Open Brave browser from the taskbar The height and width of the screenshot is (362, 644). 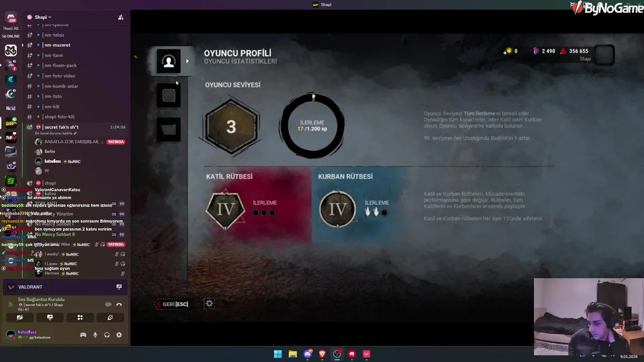click(322, 354)
